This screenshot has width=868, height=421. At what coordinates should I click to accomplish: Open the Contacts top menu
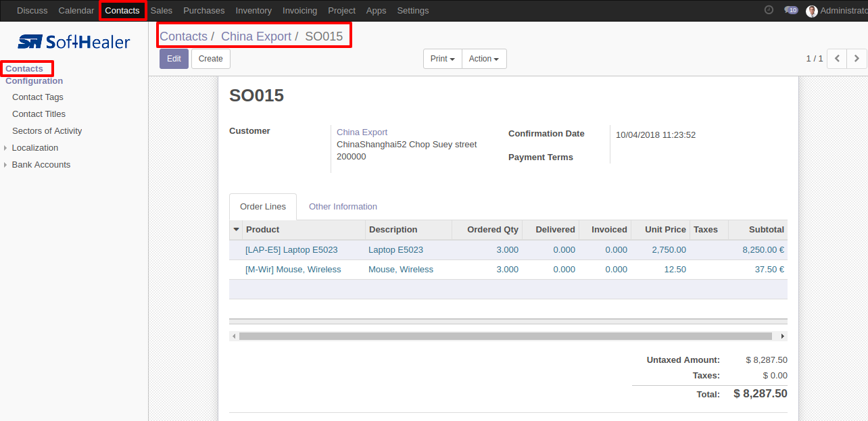click(x=122, y=11)
